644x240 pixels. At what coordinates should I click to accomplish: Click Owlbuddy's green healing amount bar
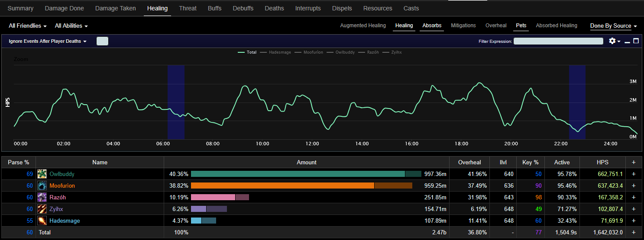[298, 174]
